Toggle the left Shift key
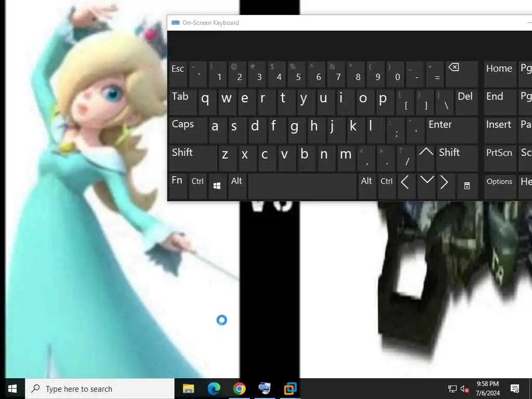Viewport: 532px width, 399px height. point(193,158)
